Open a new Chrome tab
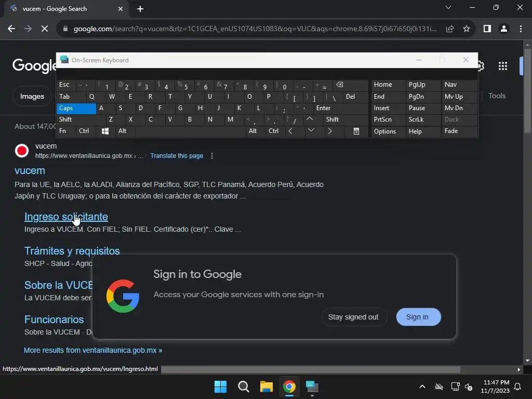This screenshot has height=399, width=532. (x=140, y=9)
